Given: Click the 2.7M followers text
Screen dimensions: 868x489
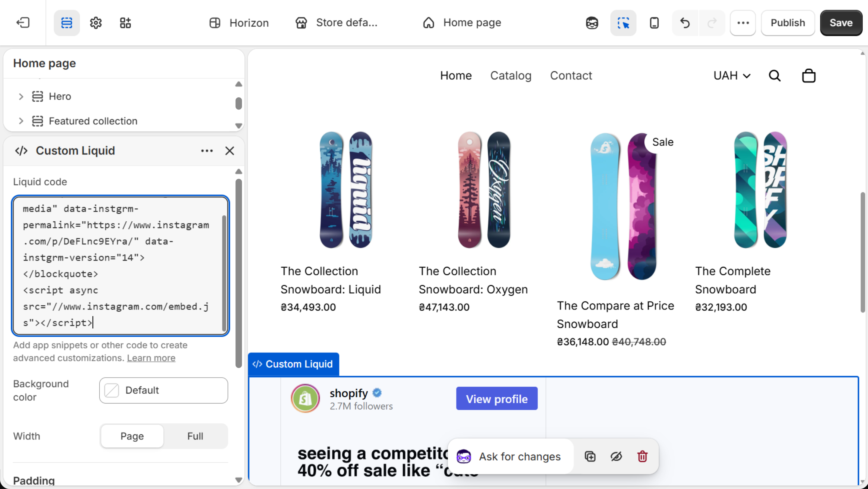Looking at the screenshot, I should [361, 406].
